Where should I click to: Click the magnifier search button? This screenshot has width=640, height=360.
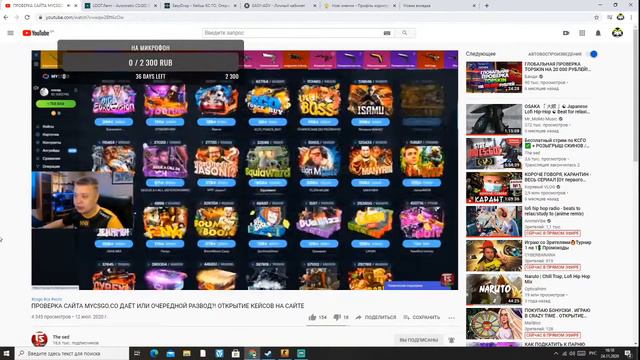404,33
